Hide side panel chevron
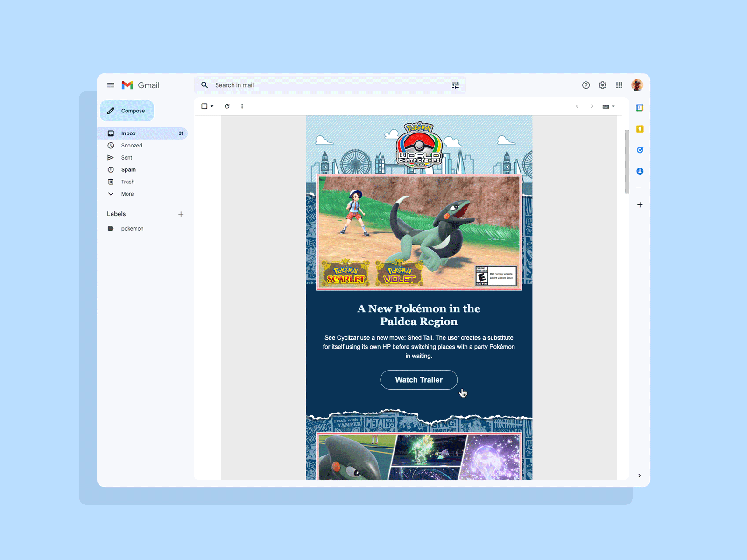The image size is (747, 560). (x=640, y=476)
